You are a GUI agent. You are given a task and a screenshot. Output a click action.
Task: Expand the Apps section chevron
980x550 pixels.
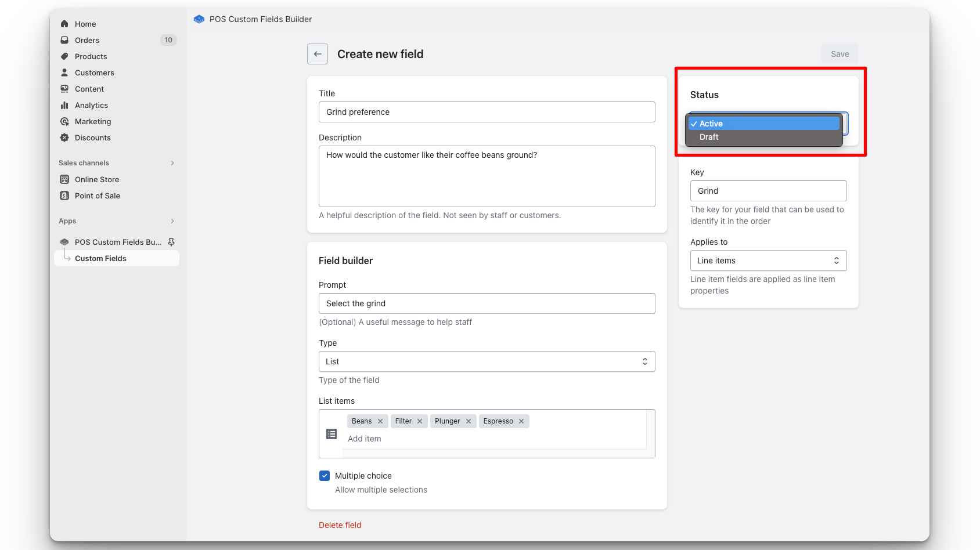click(x=172, y=221)
